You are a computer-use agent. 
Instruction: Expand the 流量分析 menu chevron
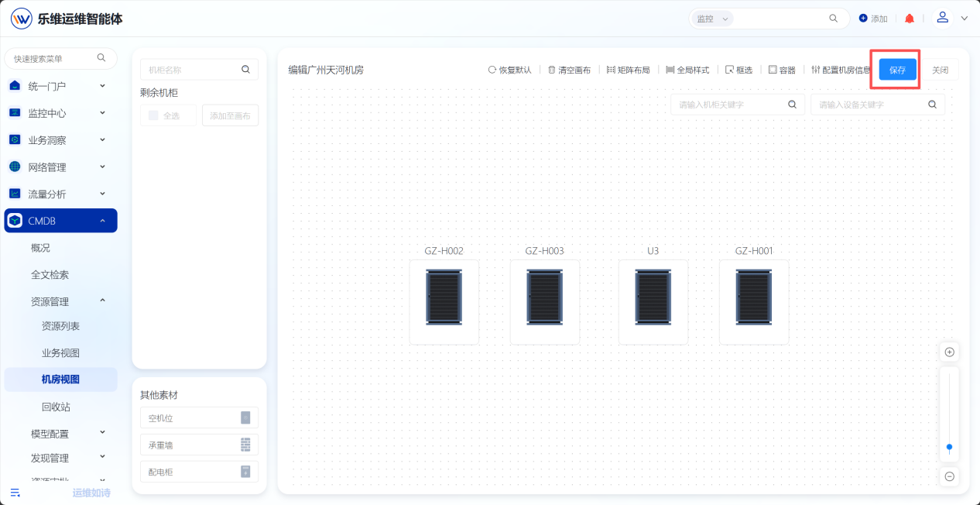[103, 194]
